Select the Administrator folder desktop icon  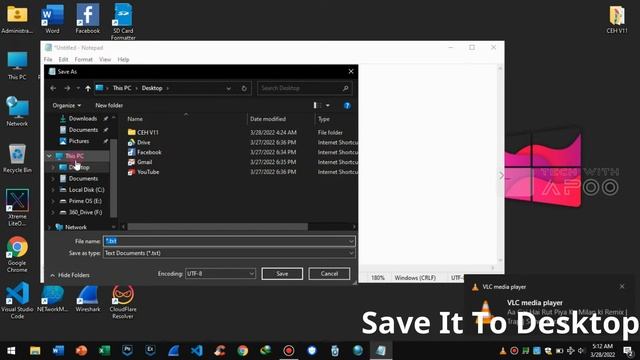coord(17,19)
